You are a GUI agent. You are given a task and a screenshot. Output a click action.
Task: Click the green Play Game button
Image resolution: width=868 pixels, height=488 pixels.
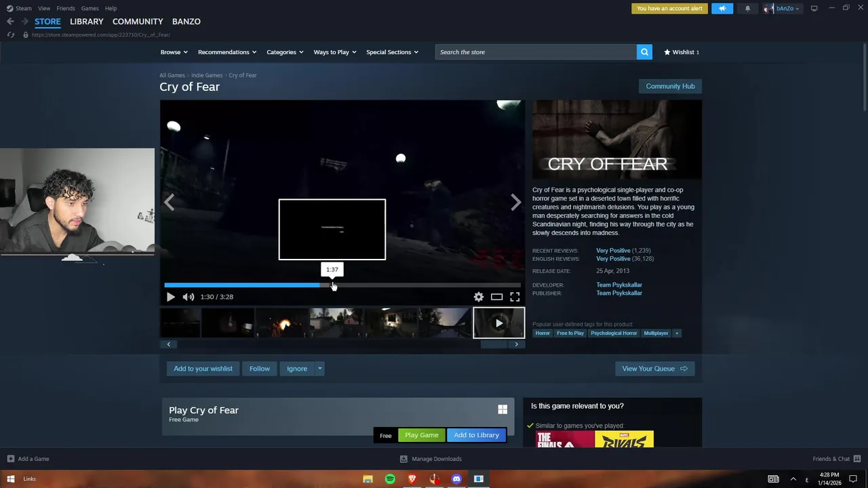click(422, 435)
